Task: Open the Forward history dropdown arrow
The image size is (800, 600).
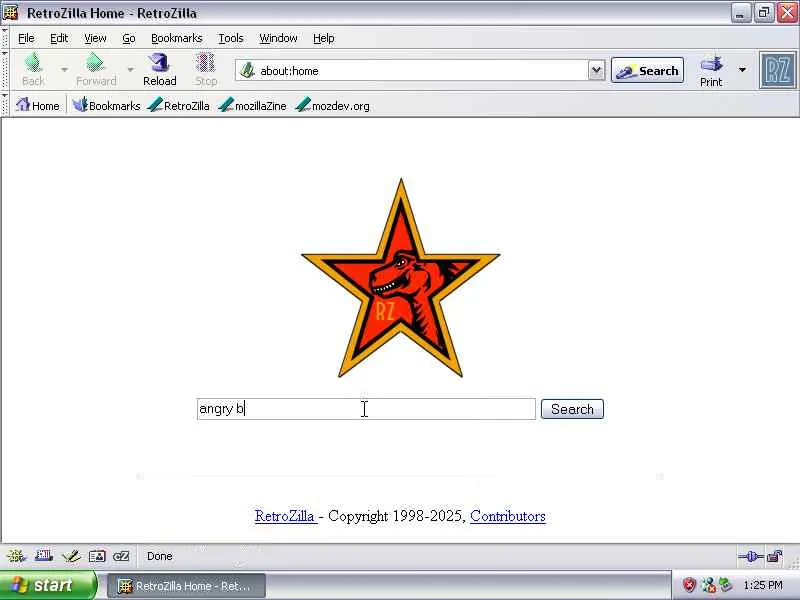Action: click(x=131, y=69)
